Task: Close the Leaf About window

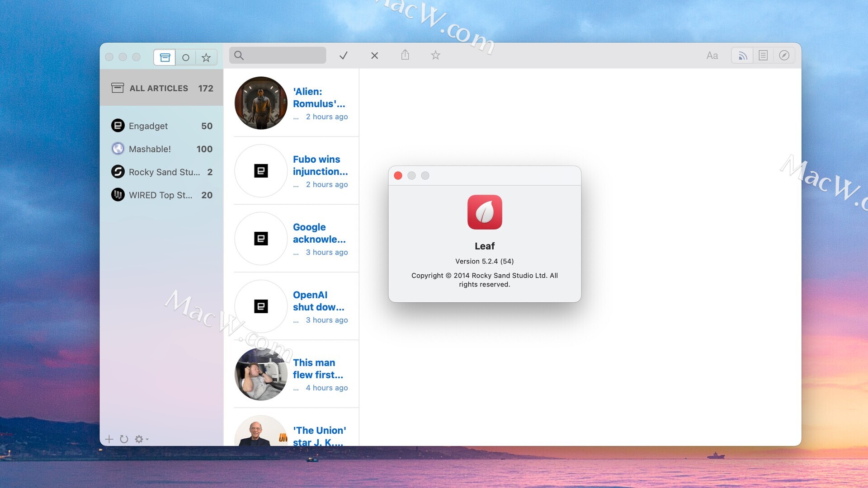Action: coord(398,176)
